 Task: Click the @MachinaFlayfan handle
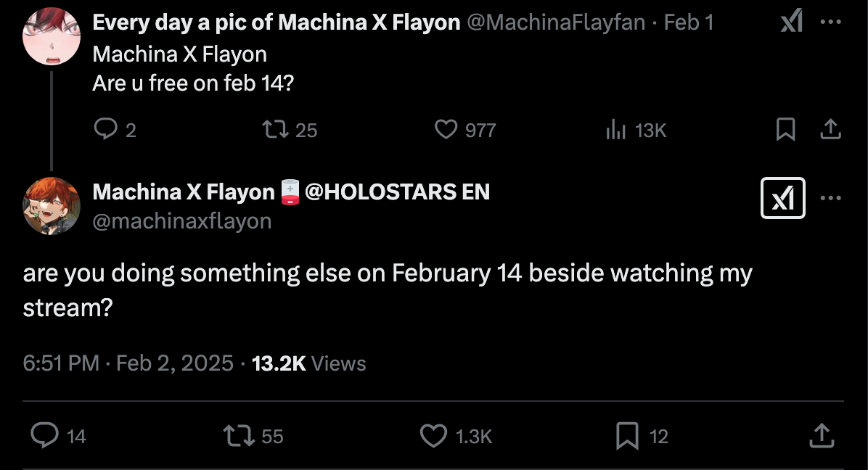(x=556, y=23)
